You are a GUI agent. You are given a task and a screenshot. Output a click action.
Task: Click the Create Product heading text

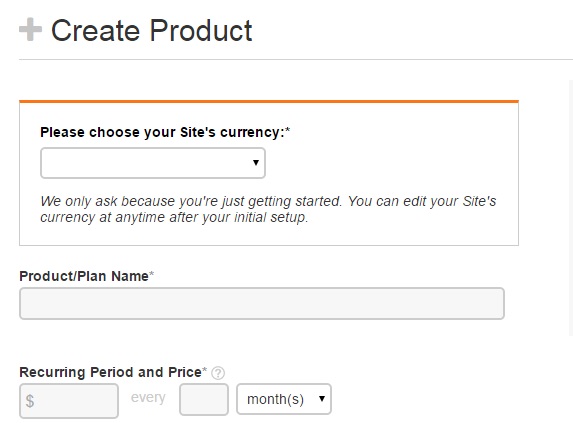pos(151,30)
